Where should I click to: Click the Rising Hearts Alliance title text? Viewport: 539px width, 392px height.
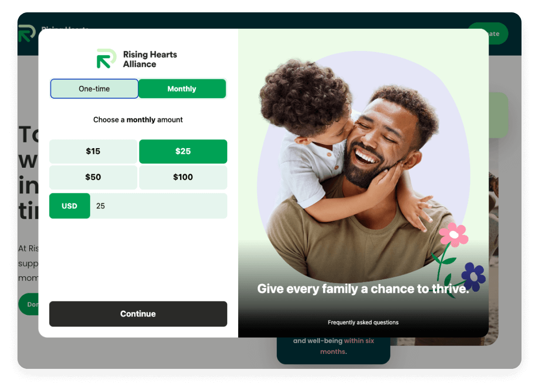click(x=150, y=59)
